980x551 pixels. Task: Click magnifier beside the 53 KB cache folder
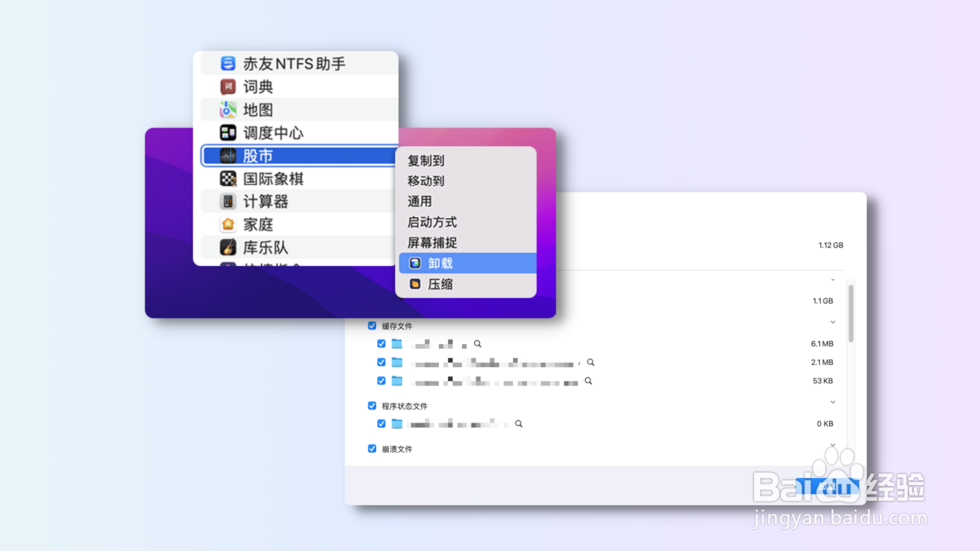point(589,381)
